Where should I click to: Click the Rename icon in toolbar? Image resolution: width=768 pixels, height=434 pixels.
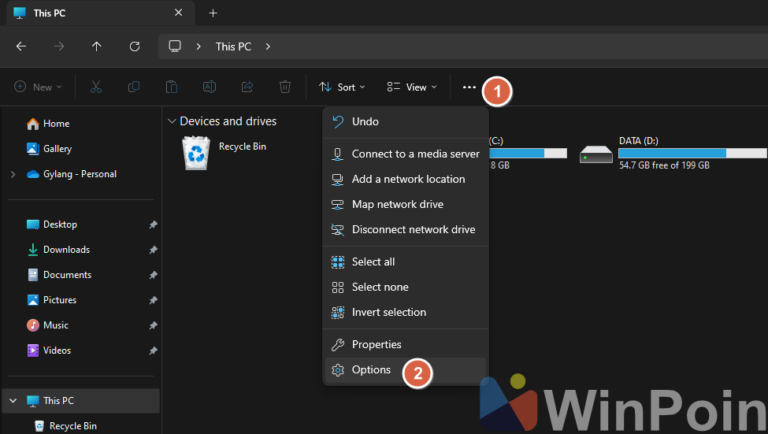210,87
